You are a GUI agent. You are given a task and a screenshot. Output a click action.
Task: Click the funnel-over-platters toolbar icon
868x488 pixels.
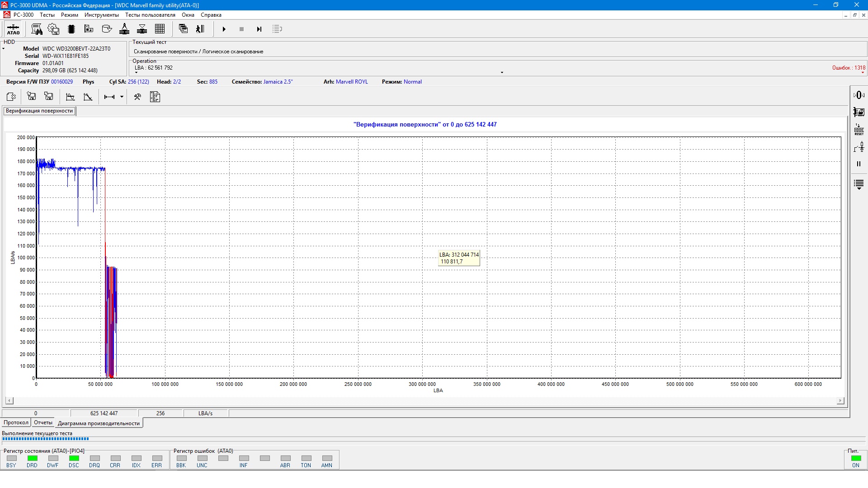pyautogui.click(x=142, y=29)
